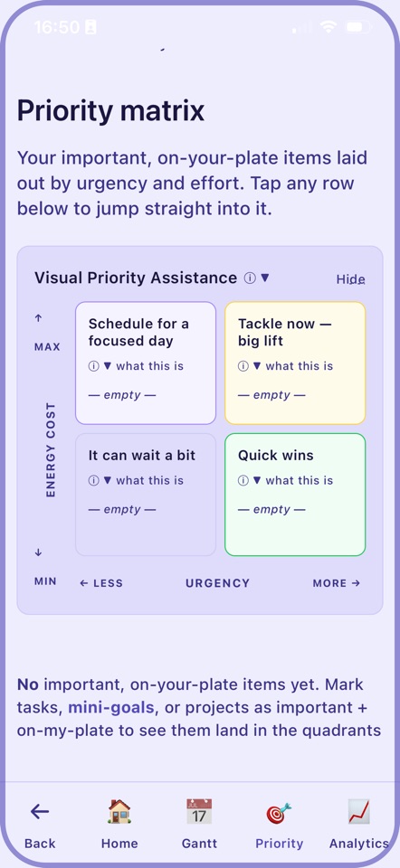Expand 'what this is' under It can wait

pyautogui.click(x=144, y=480)
